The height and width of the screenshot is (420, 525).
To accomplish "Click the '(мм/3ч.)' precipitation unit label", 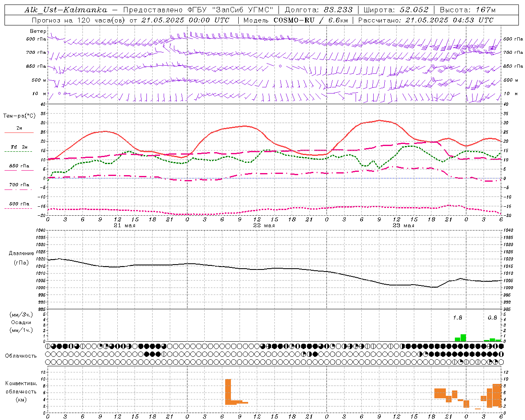I will point(21,315).
